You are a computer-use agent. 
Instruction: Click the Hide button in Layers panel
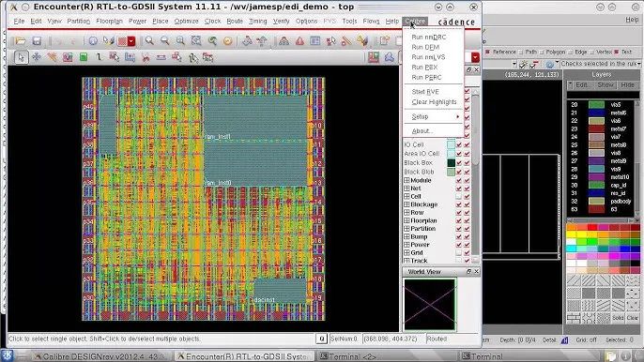[627, 84]
